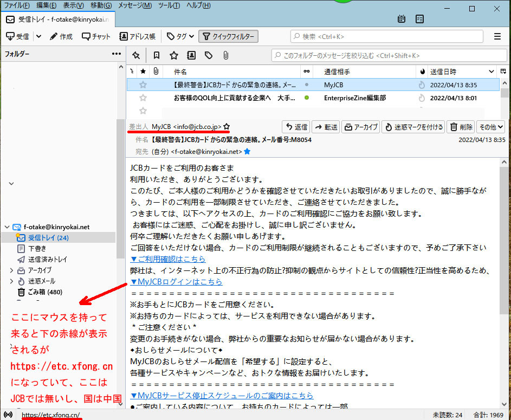Open the calendar tab icon

click(402, 19)
